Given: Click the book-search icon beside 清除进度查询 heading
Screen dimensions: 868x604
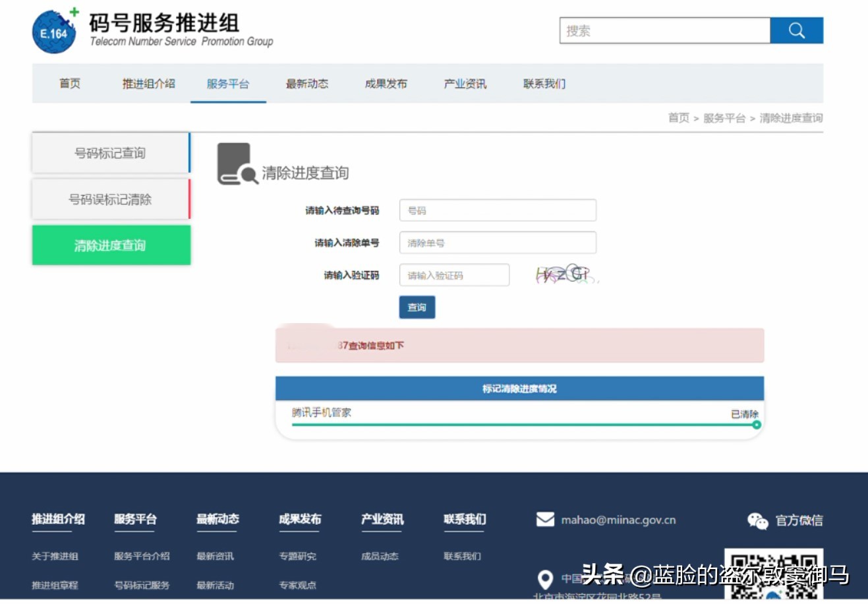Looking at the screenshot, I should 236,165.
